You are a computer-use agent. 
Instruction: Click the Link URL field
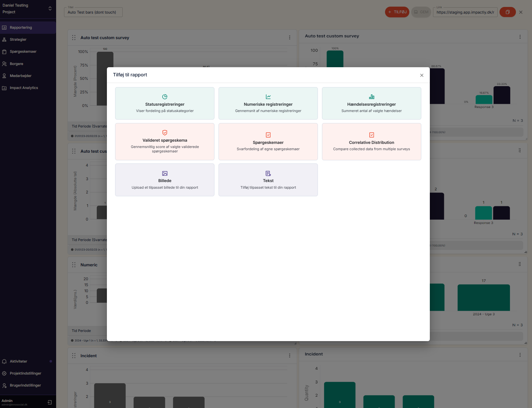tap(465, 12)
